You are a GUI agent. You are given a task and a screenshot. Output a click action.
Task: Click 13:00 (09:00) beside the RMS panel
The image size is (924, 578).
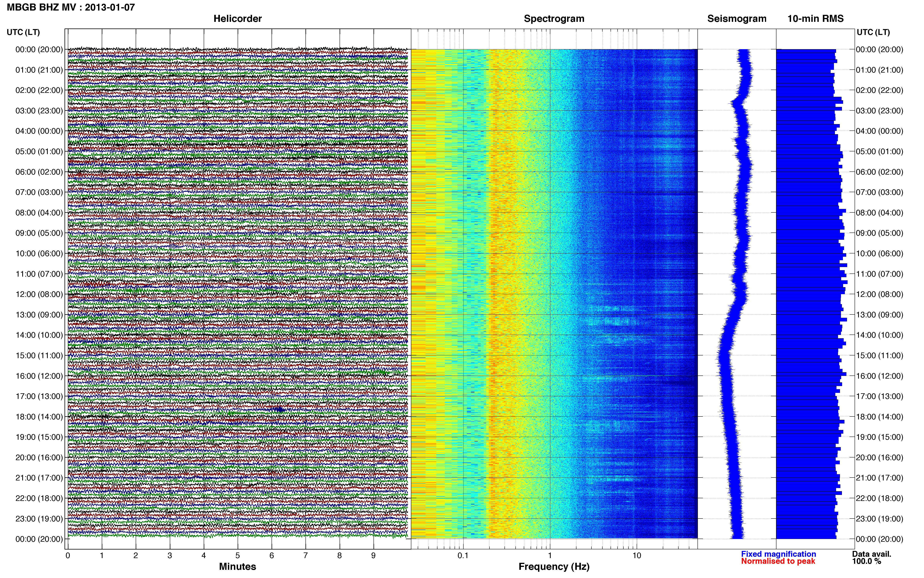[879, 315]
